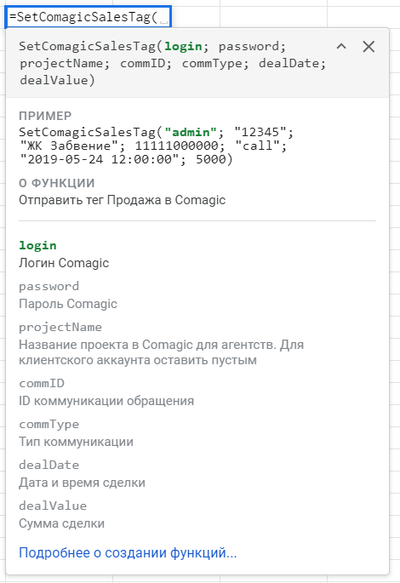The height and width of the screenshot is (583, 400).
Task: Click dealValue) at the end of signature
Action: click(57, 80)
